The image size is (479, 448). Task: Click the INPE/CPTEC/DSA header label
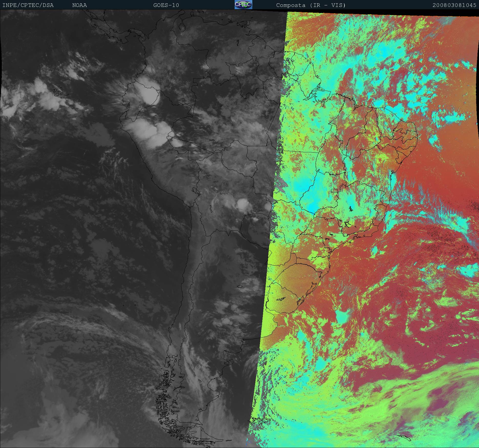click(28, 5)
